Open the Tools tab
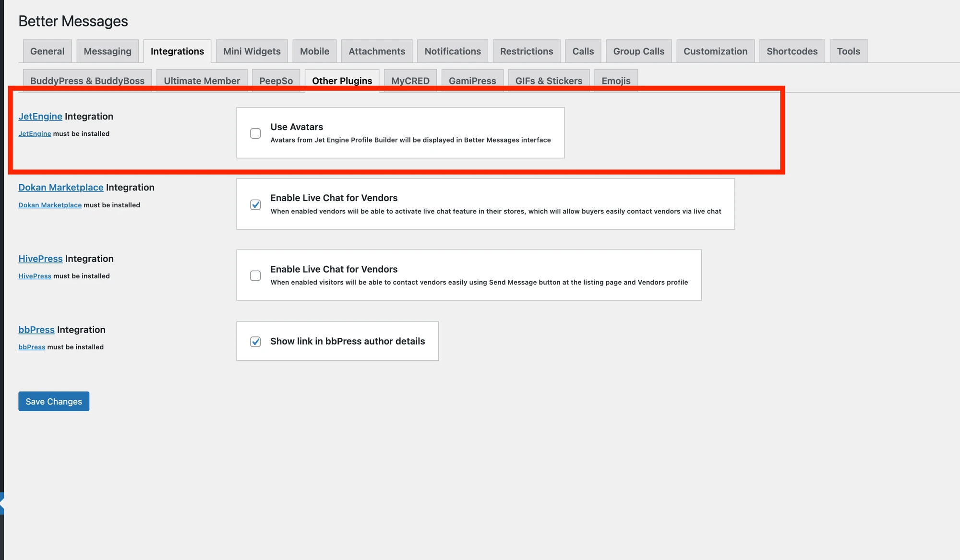Image resolution: width=960 pixels, height=560 pixels. (x=849, y=51)
